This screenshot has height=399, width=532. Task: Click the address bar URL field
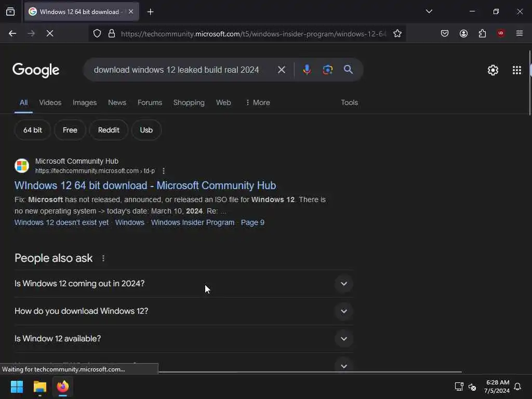pyautogui.click(x=254, y=34)
